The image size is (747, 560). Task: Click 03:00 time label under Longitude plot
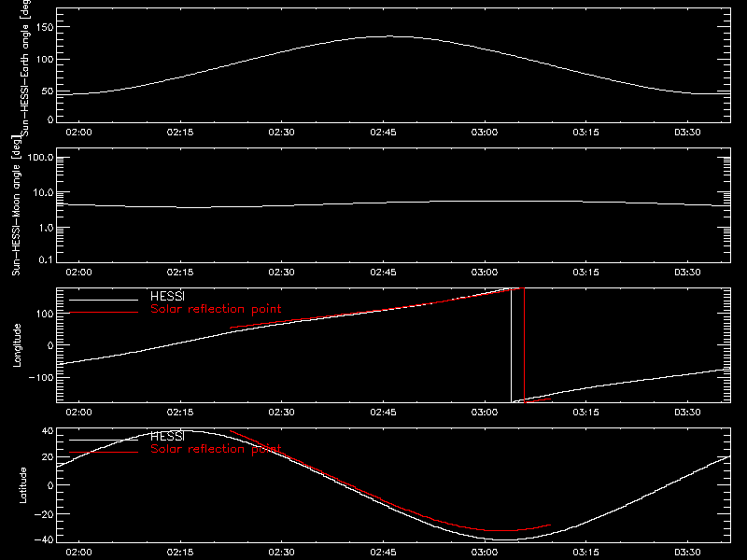(x=485, y=413)
